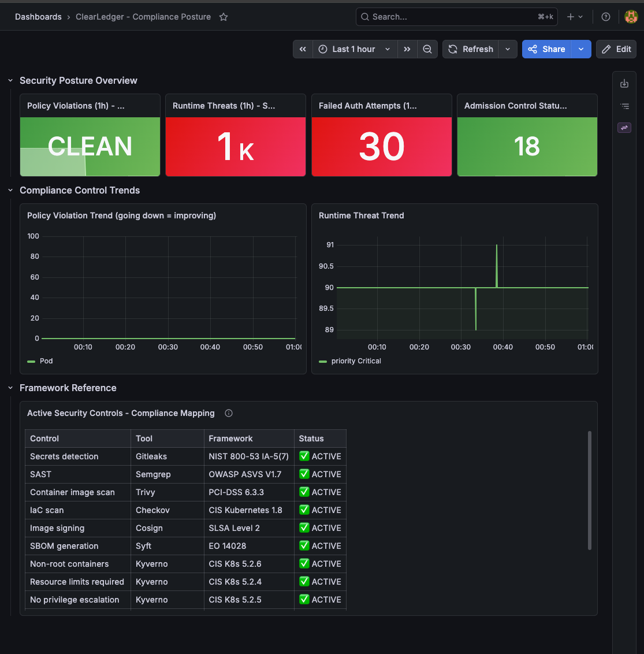Go to Dashboards breadcrumb
Screen dimensions: 644x654
pyautogui.click(x=38, y=17)
